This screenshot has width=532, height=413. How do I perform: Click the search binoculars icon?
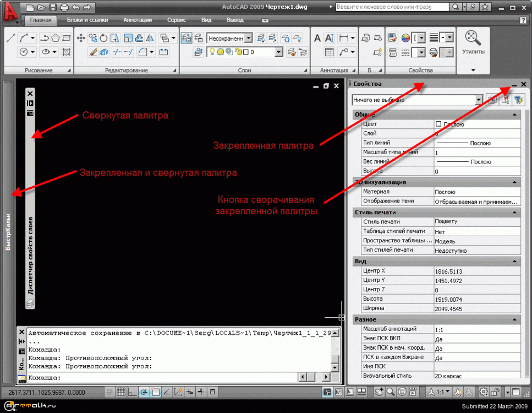pyautogui.click(x=456, y=7)
